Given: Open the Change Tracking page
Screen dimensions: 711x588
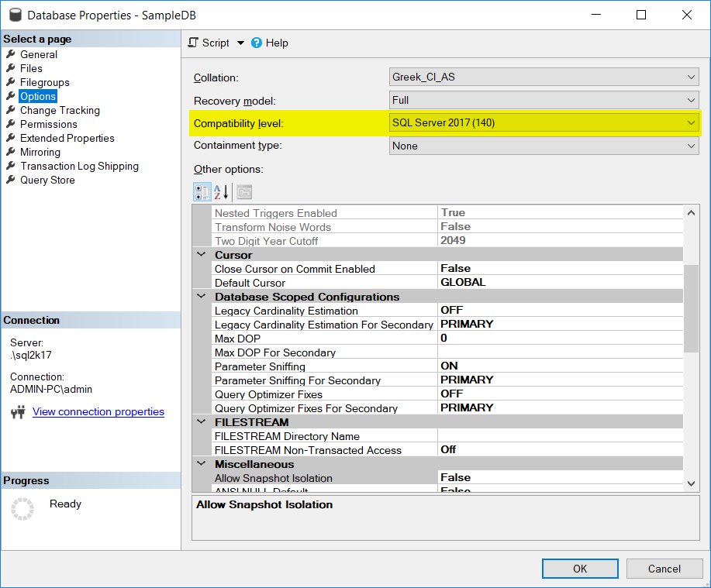Looking at the screenshot, I should point(60,110).
